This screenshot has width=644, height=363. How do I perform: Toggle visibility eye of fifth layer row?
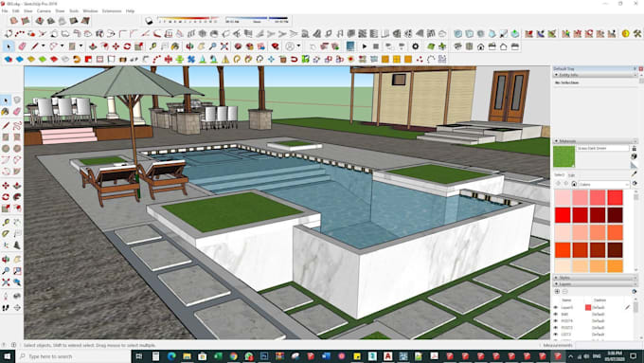click(x=556, y=335)
